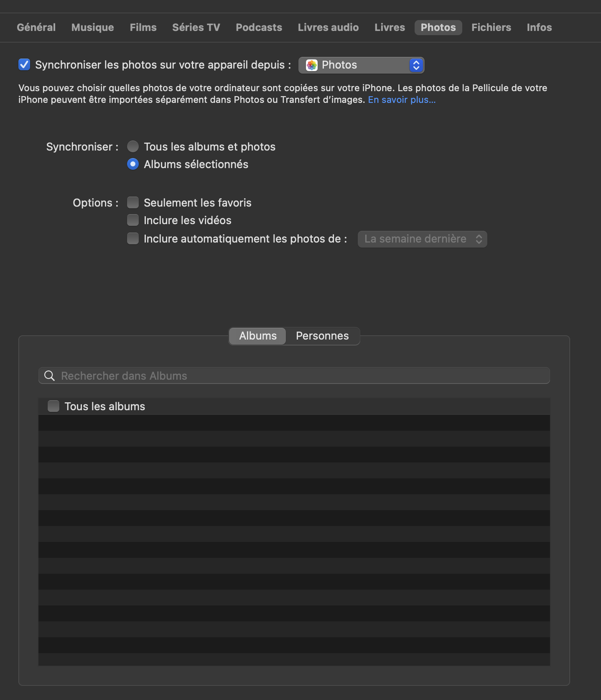601x700 pixels.
Task: Open the Fichiers tab
Action: click(x=491, y=28)
